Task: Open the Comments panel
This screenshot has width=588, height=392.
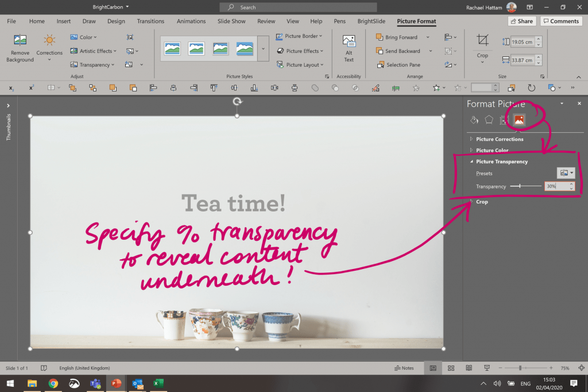Action: (561, 21)
